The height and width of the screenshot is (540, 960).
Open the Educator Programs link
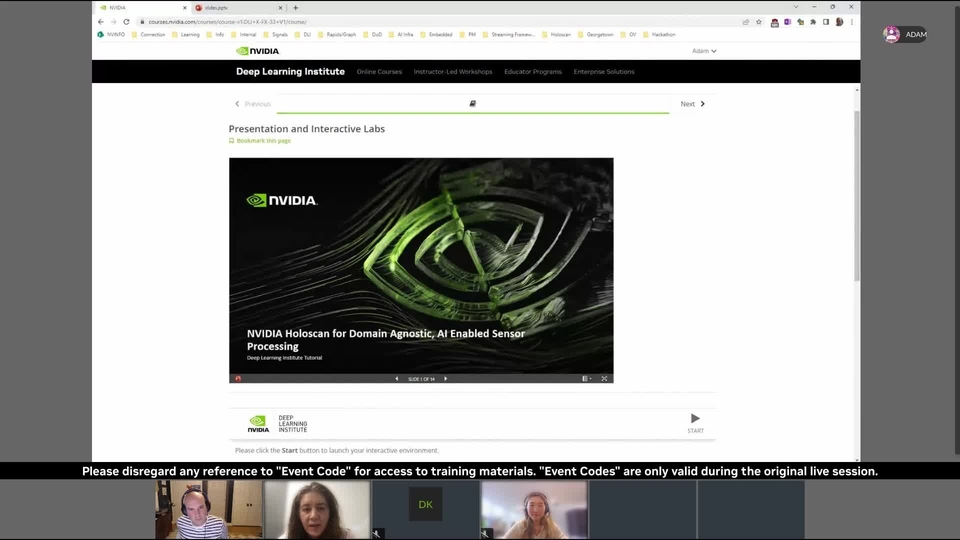coord(533,72)
